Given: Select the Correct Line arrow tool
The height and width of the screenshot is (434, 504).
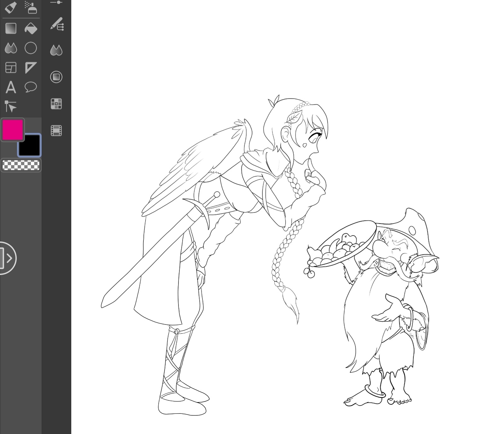Looking at the screenshot, I should [x=11, y=107].
